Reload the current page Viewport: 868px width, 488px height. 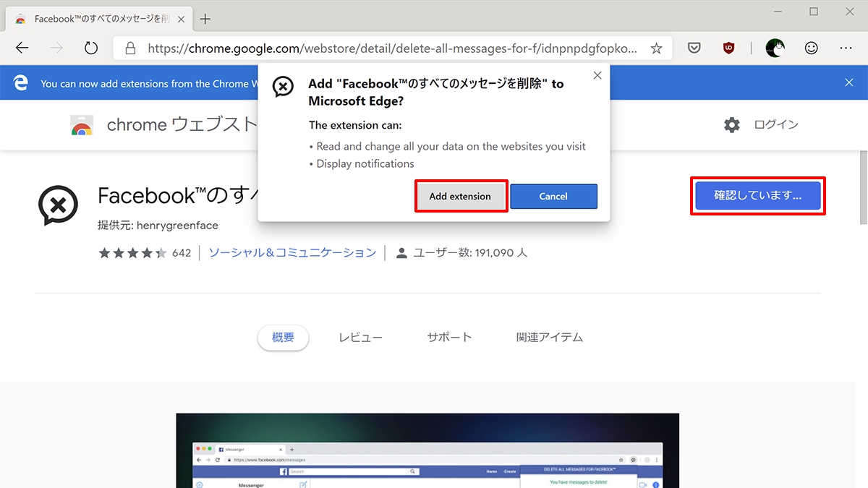point(91,48)
